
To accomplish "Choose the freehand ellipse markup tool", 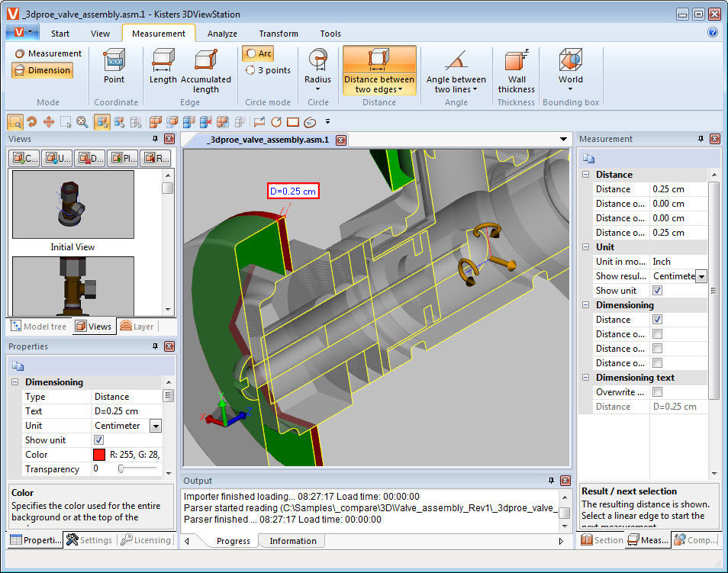I will 310,122.
